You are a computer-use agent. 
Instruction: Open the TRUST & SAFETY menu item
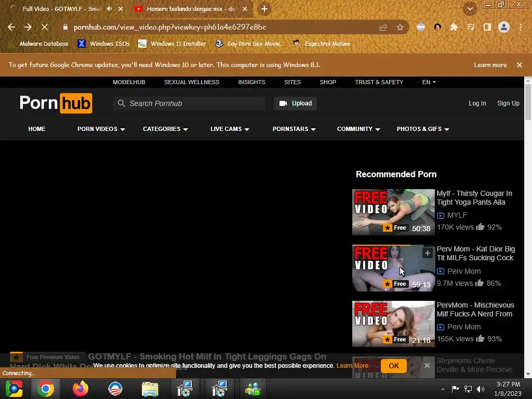[x=379, y=82]
